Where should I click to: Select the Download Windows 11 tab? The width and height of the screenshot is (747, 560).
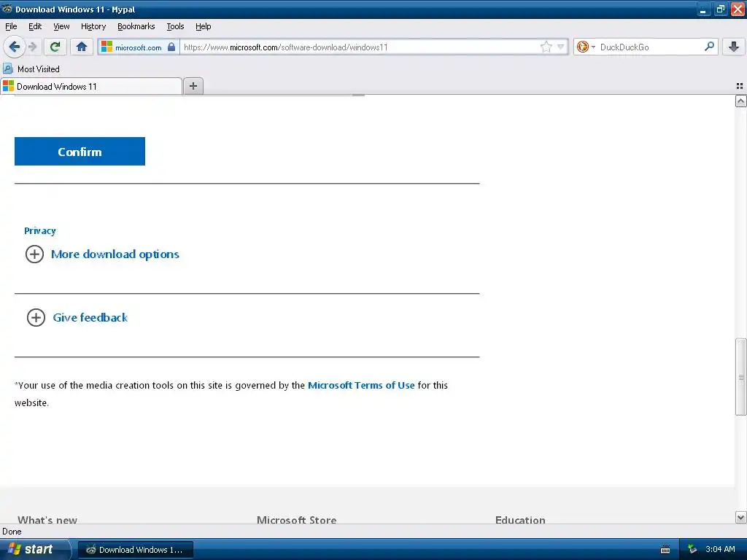[91, 86]
